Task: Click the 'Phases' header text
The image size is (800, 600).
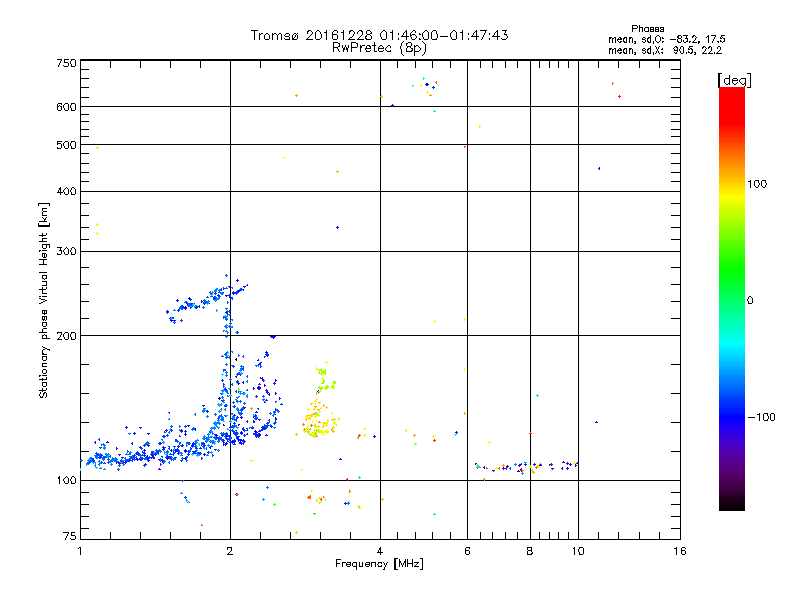Action: pyautogui.click(x=647, y=29)
